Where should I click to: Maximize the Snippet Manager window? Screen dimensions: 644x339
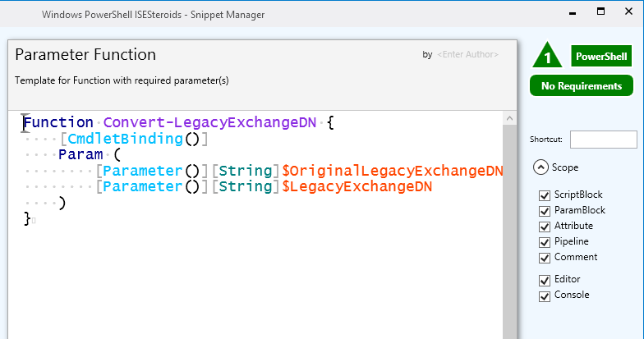click(x=600, y=11)
